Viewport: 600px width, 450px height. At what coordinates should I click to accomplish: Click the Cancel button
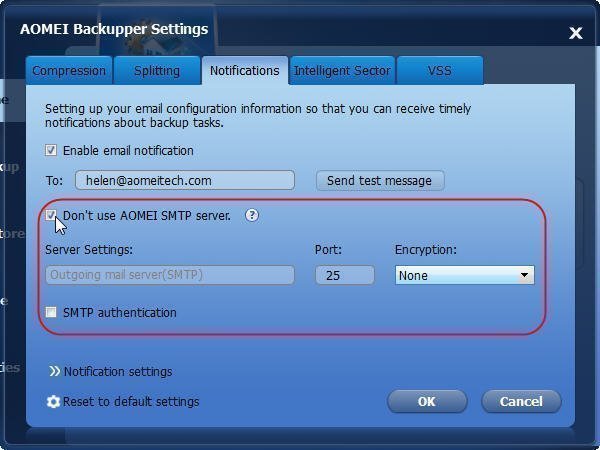point(521,401)
